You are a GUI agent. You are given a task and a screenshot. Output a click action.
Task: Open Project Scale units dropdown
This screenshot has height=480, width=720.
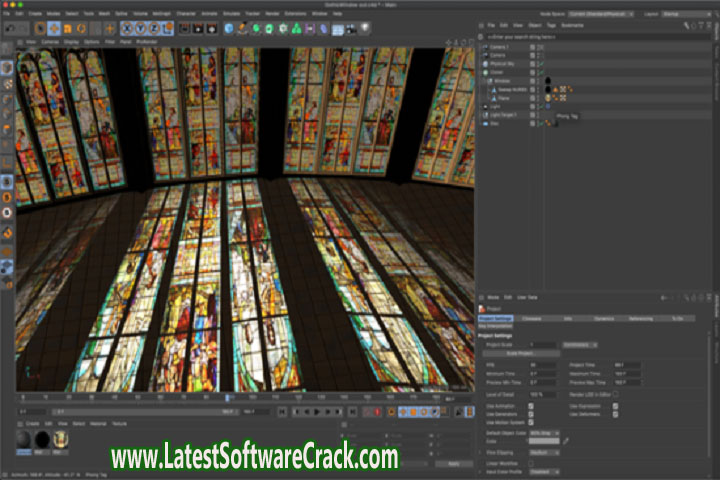(x=580, y=344)
